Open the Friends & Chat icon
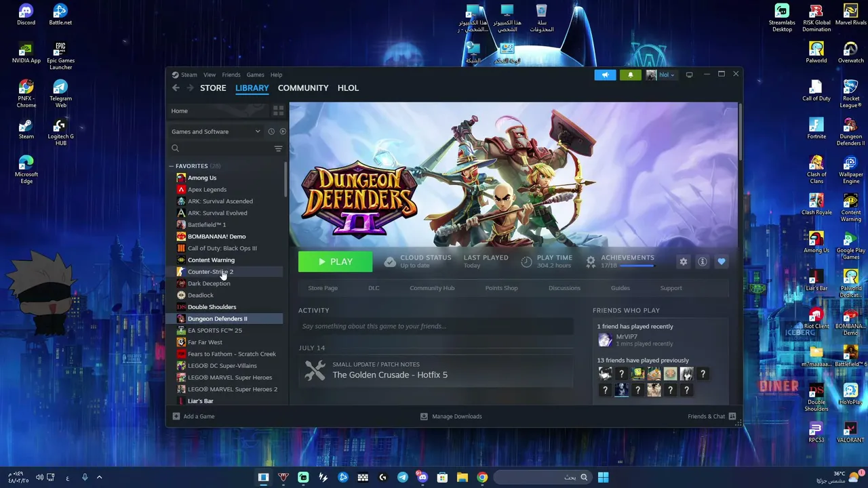This screenshot has height=488, width=868. click(x=732, y=416)
